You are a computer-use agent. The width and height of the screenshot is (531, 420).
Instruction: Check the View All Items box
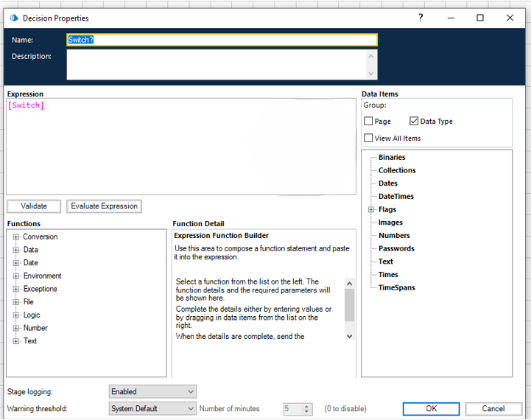[x=369, y=139]
